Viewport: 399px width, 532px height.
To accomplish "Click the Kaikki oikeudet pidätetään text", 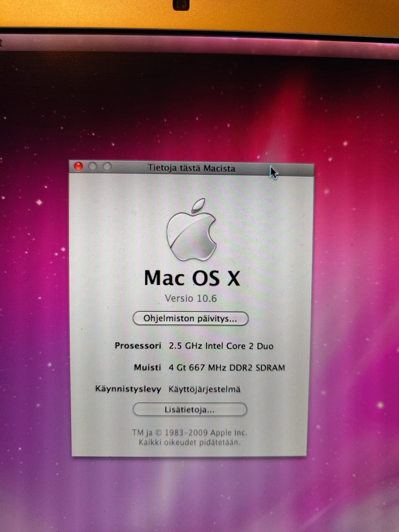I will (190, 442).
